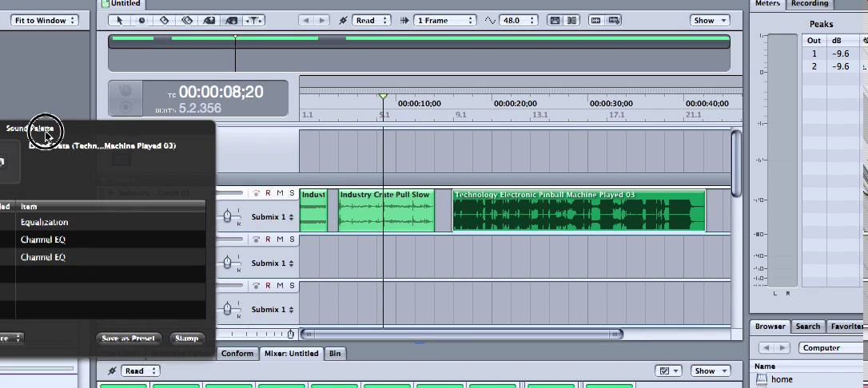
Task: Switch to the Recording tab
Action: [810, 3]
